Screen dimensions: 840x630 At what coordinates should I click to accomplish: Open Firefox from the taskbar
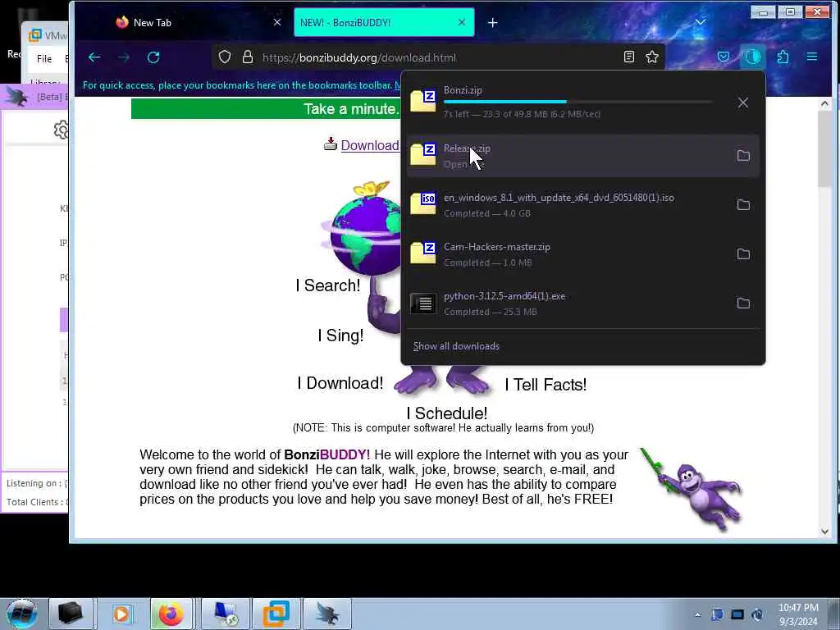pos(171,614)
